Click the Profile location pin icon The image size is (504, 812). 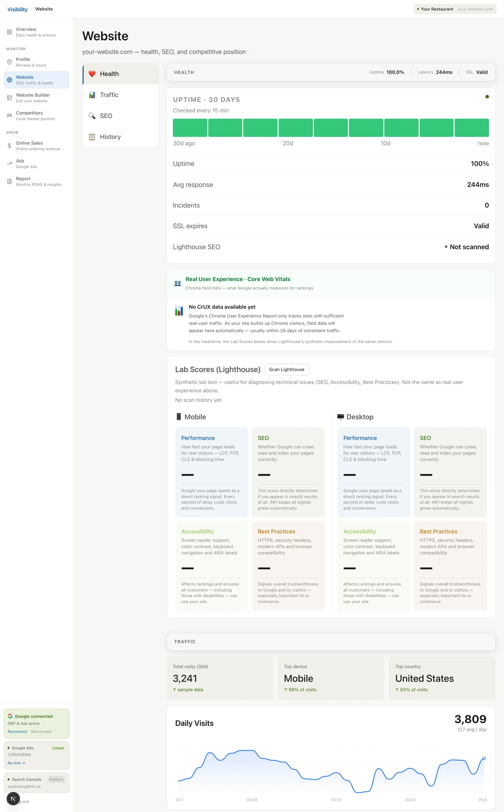tap(9, 62)
